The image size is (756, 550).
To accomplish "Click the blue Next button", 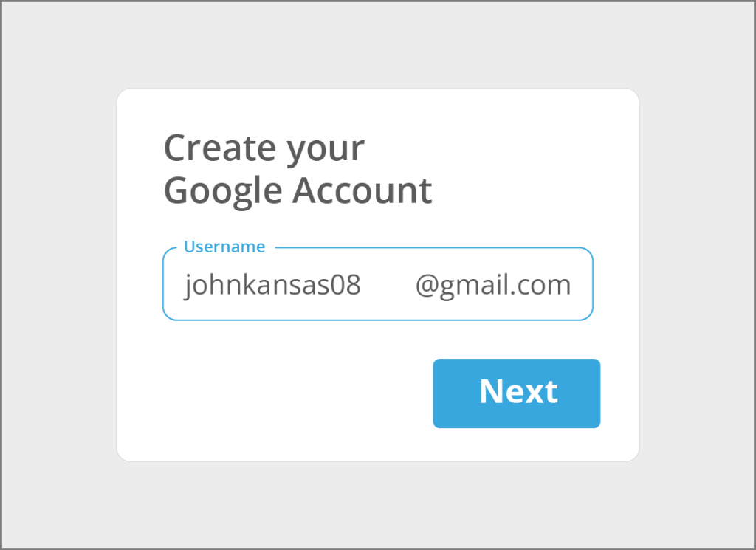I will (x=516, y=393).
